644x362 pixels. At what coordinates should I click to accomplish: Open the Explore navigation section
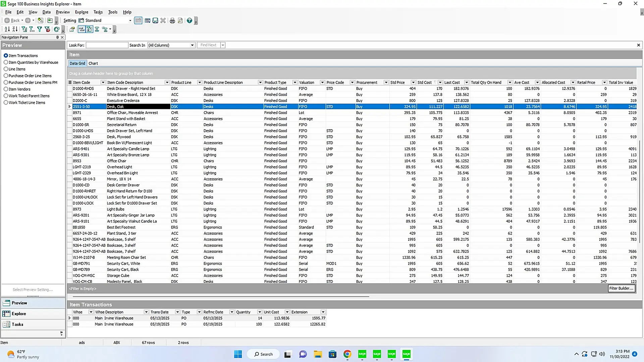tap(33, 314)
